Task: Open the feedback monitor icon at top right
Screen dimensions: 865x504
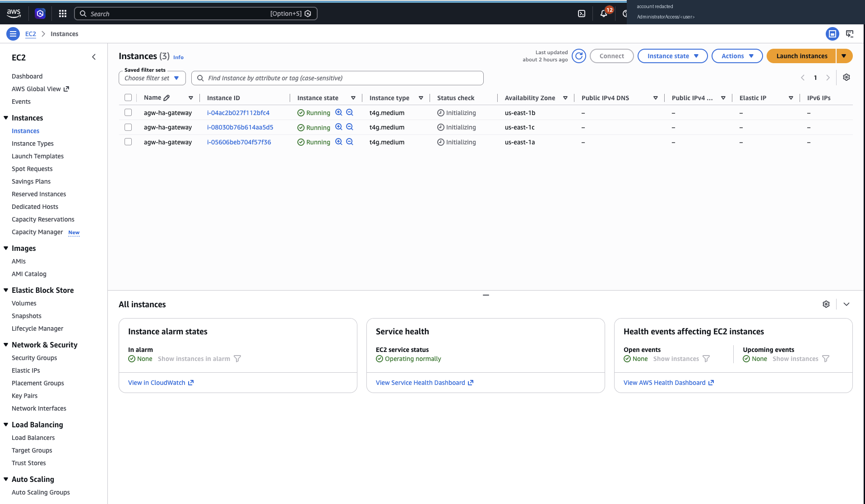Action: 850,34
